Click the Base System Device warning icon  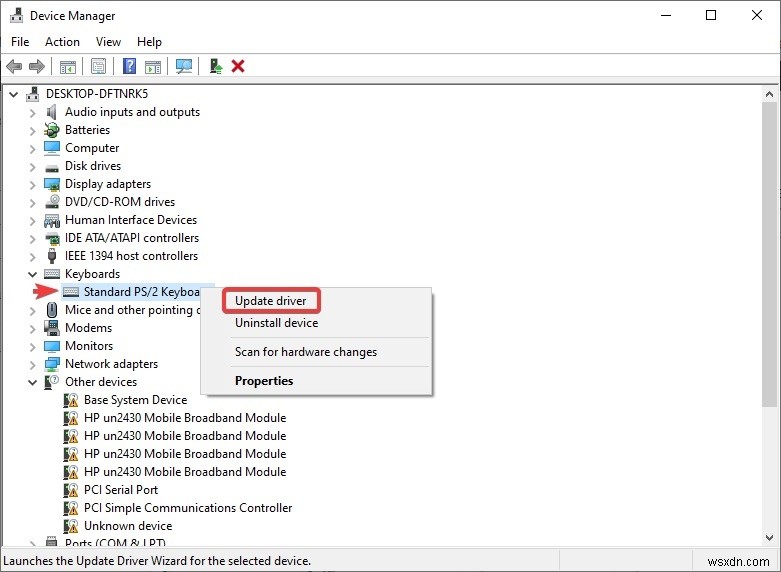coord(71,400)
